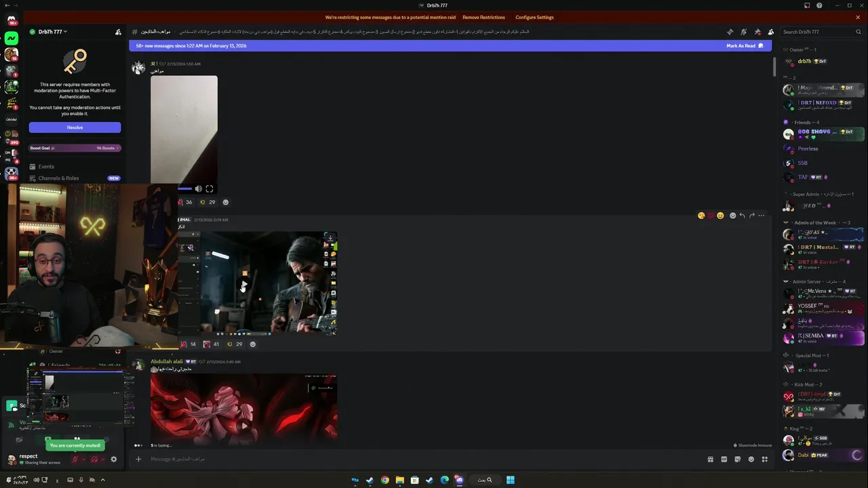Play the guitar man video
The width and height of the screenshot is (868, 488).
pos(243,285)
